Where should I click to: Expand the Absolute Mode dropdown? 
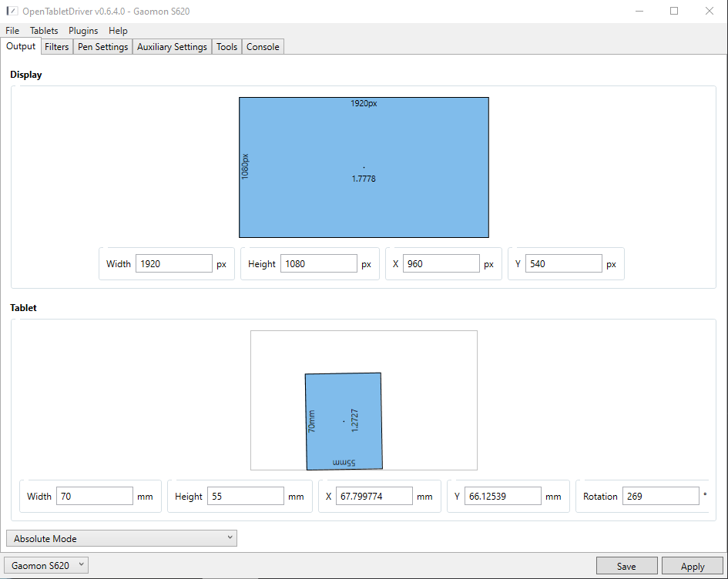[x=122, y=538]
